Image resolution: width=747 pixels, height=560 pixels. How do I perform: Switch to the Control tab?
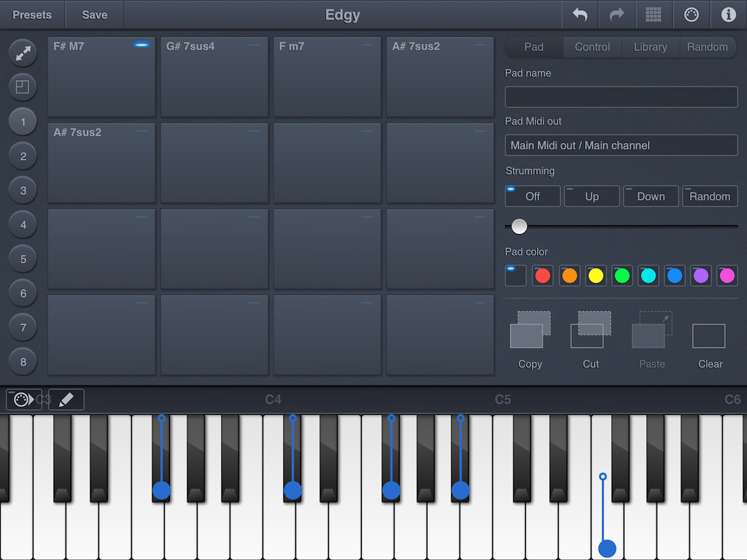pos(592,47)
